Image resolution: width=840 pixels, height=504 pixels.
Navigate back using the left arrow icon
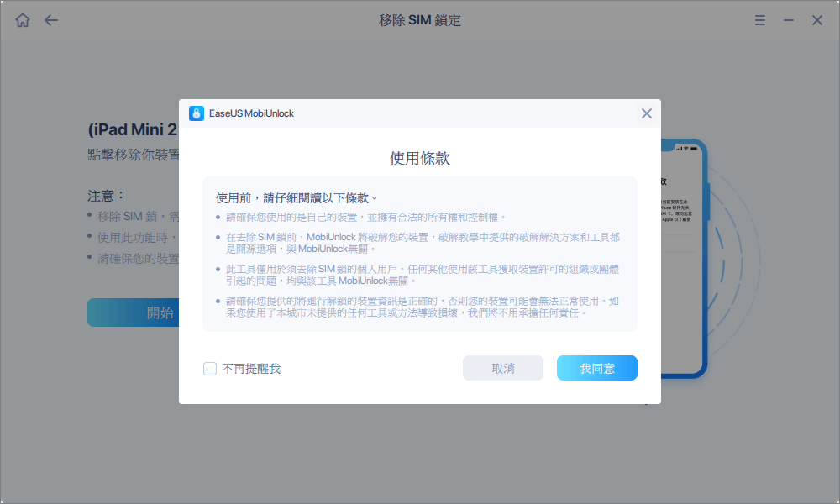50,19
